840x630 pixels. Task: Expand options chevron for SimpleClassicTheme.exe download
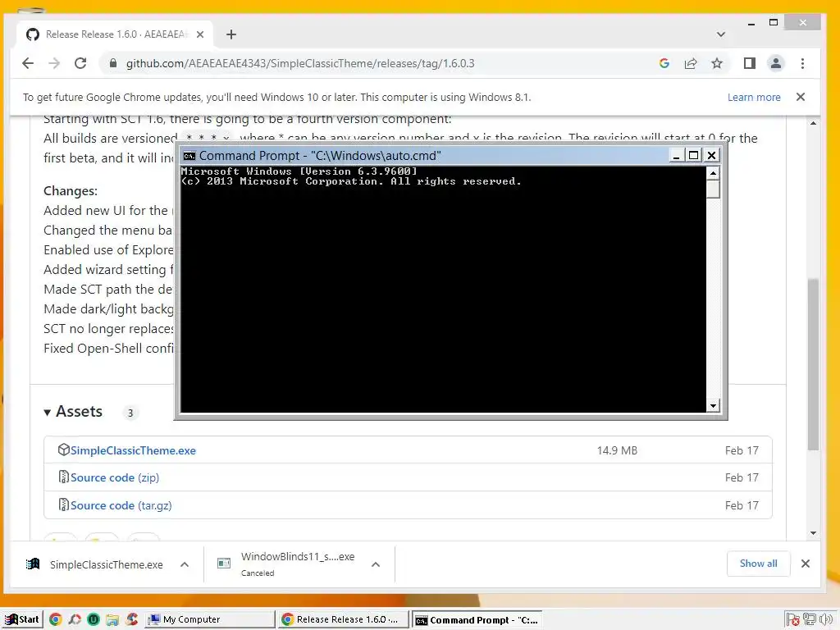click(185, 564)
